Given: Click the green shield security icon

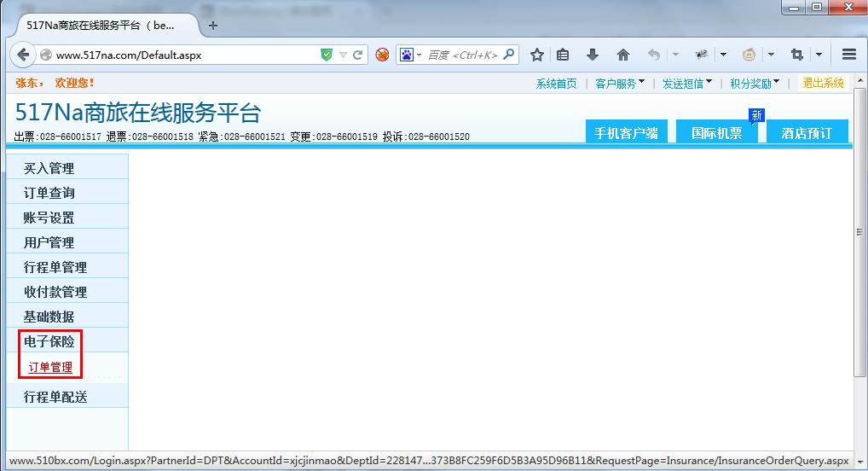Looking at the screenshot, I should [327, 55].
